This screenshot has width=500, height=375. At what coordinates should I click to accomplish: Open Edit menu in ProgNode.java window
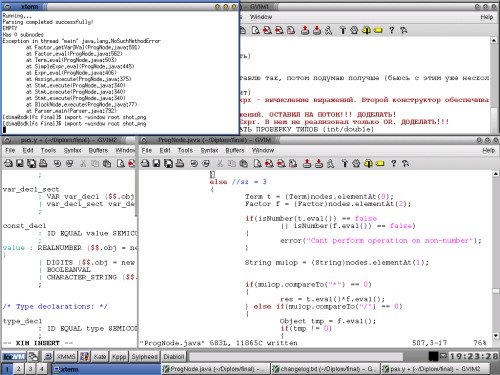(x=165, y=150)
